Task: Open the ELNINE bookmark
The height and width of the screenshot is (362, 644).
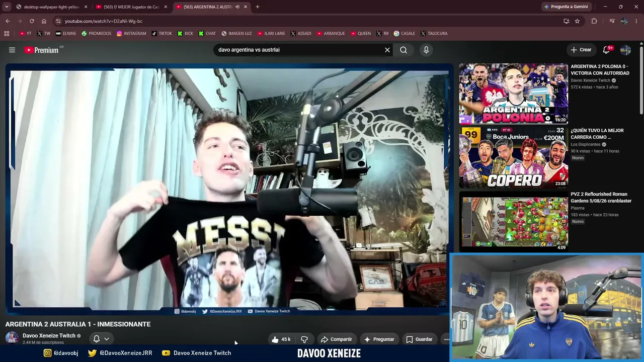Action: tap(66, 34)
